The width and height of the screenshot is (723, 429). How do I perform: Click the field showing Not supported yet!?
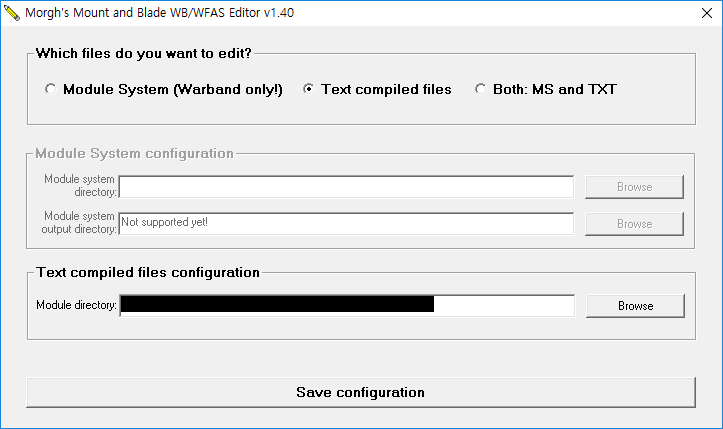click(346, 223)
